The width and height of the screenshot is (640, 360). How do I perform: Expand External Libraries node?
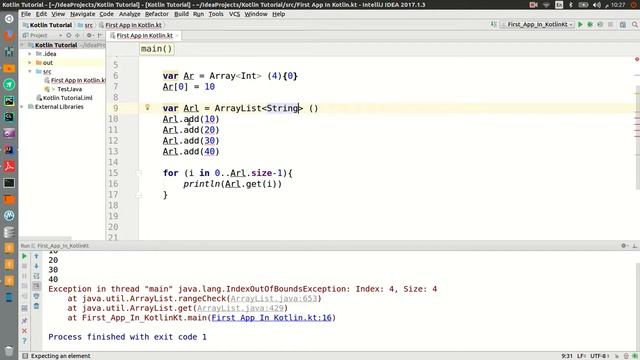pyautogui.click(x=22, y=107)
